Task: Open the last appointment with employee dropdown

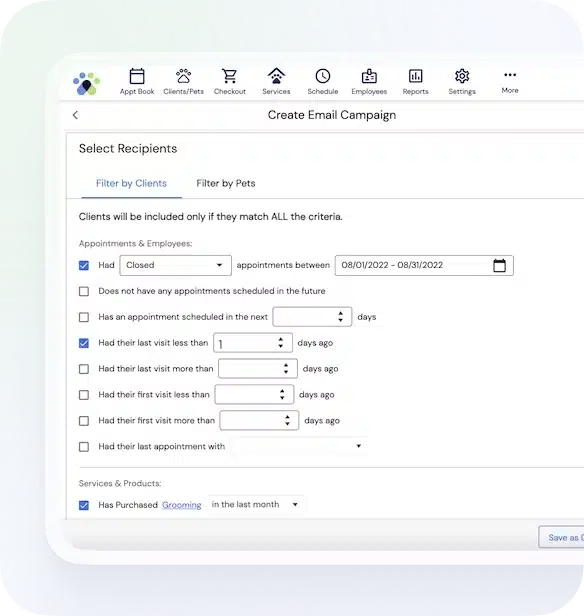Action: click(x=299, y=446)
